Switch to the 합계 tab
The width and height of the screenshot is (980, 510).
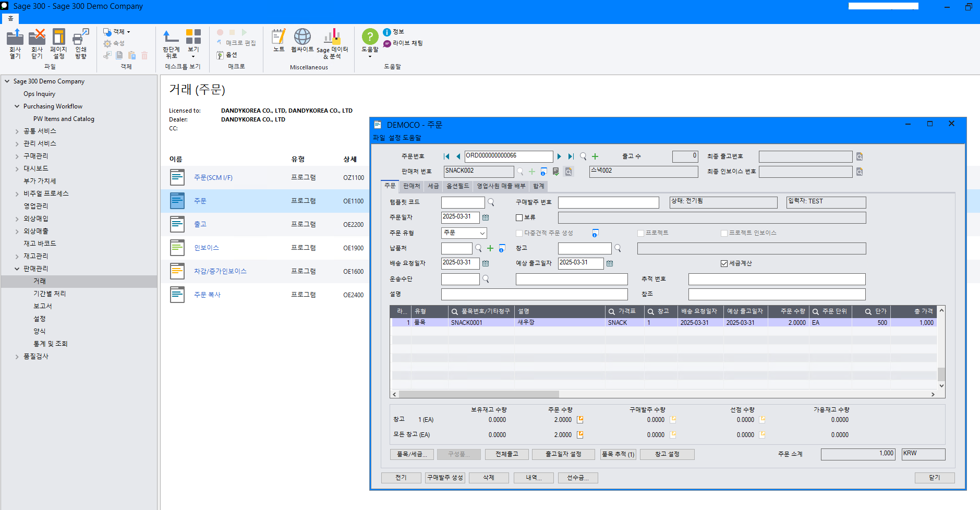(x=539, y=186)
